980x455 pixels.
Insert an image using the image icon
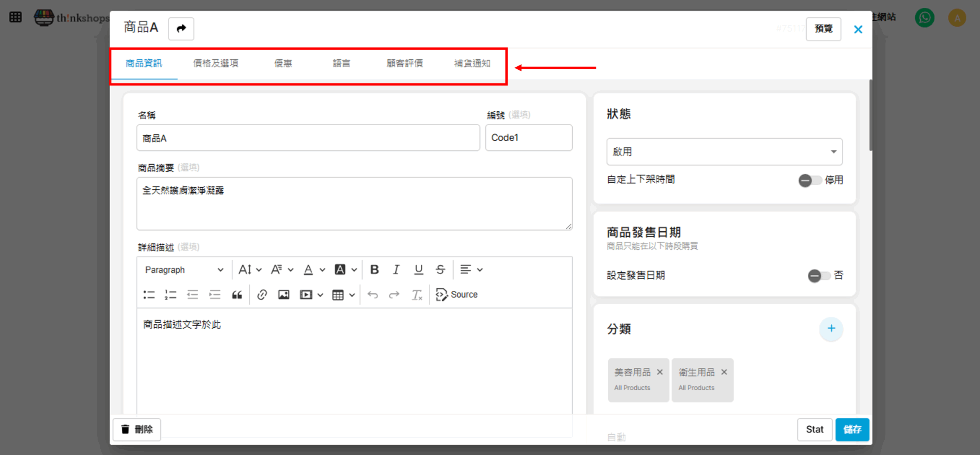(284, 295)
